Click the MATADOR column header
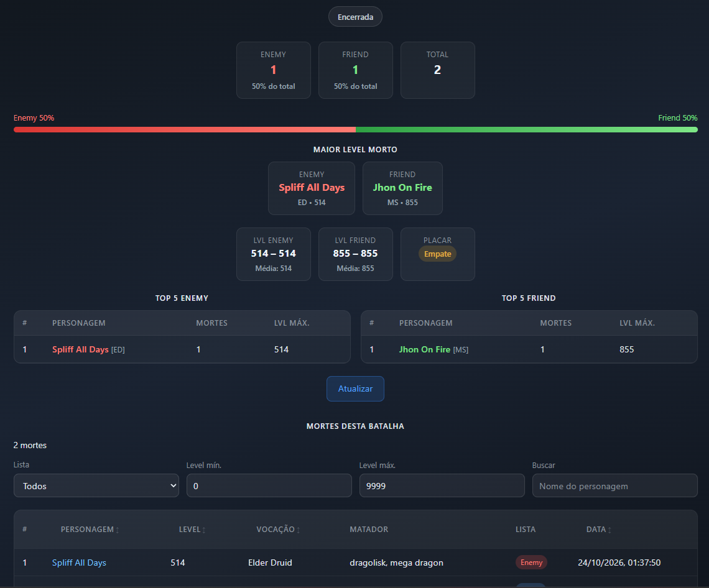Image resolution: width=709 pixels, height=588 pixels. [x=369, y=529]
